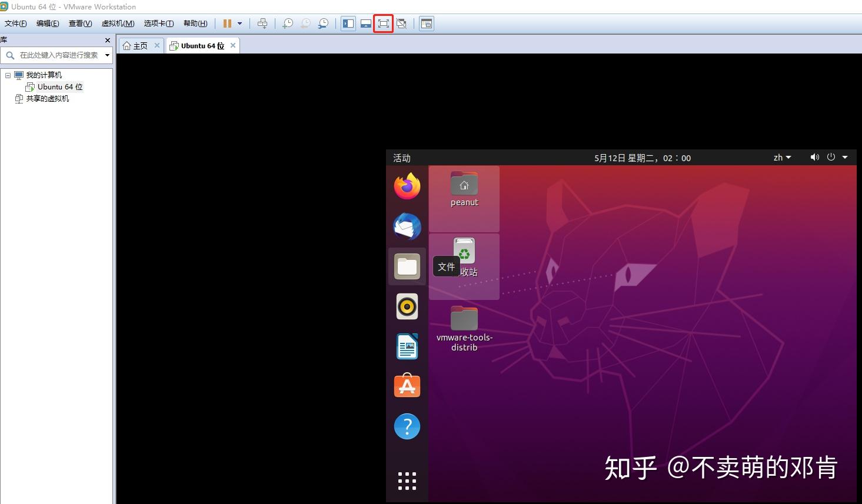This screenshot has height=504, width=862.
Task: Revert the virtual machine to its previous snapshot
Action: tap(305, 24)
